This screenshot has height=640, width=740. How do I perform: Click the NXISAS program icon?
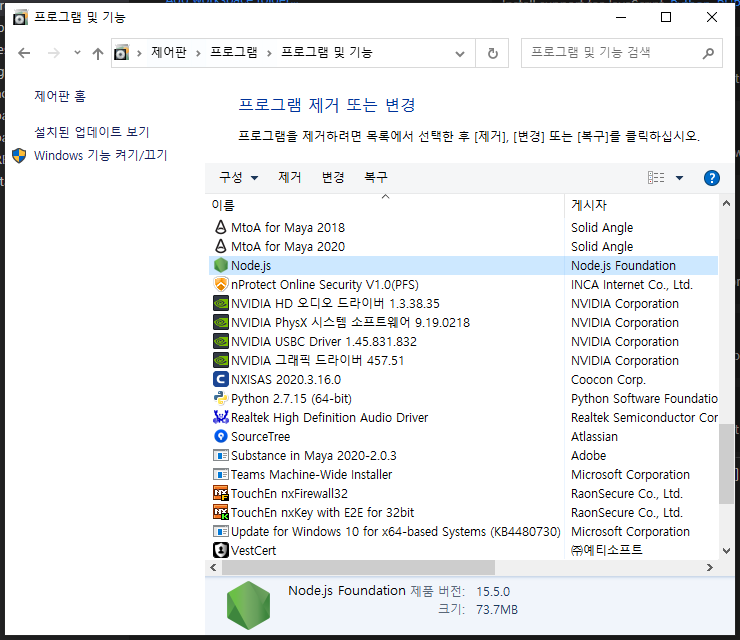click(x=220, y=379)
